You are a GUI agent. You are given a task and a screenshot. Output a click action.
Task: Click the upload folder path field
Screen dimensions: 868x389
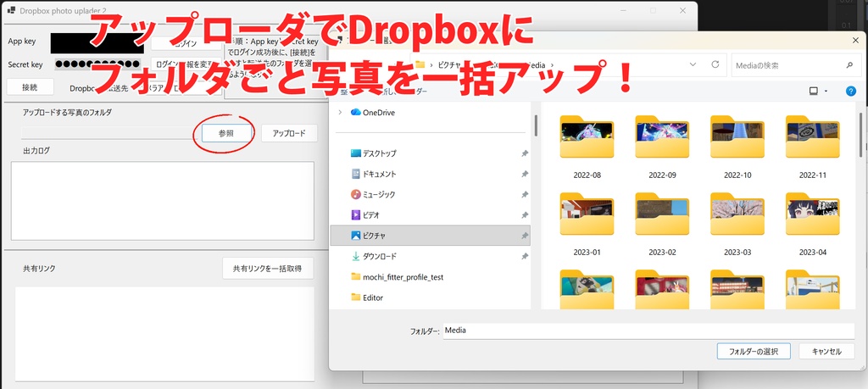[109, 133]
